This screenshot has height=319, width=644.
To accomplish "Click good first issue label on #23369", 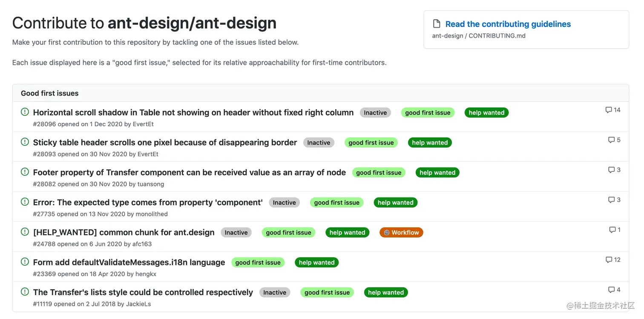I will (x=258, y=263).
